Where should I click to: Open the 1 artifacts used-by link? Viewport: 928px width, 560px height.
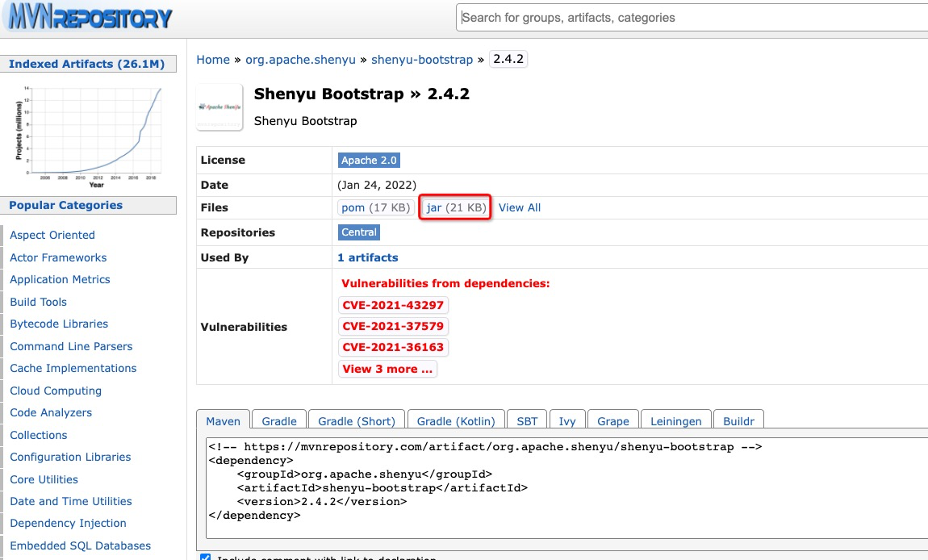point(367,257)
